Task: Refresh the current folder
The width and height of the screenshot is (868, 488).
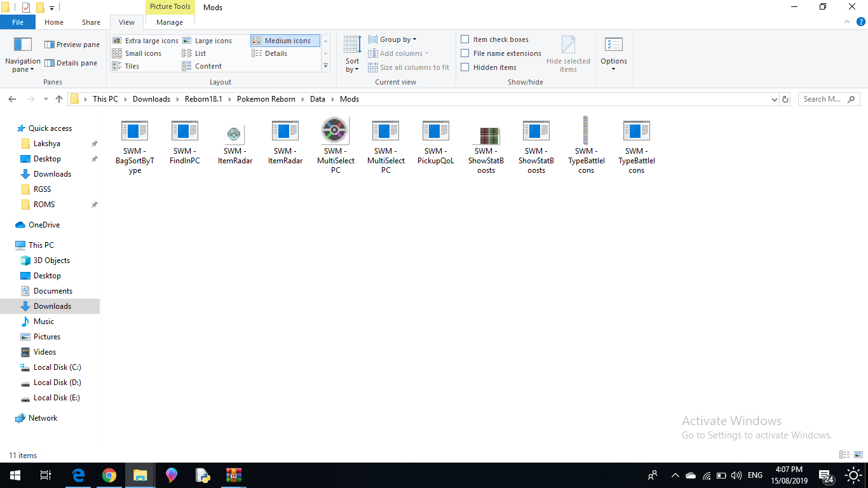Action: [785, 100]
